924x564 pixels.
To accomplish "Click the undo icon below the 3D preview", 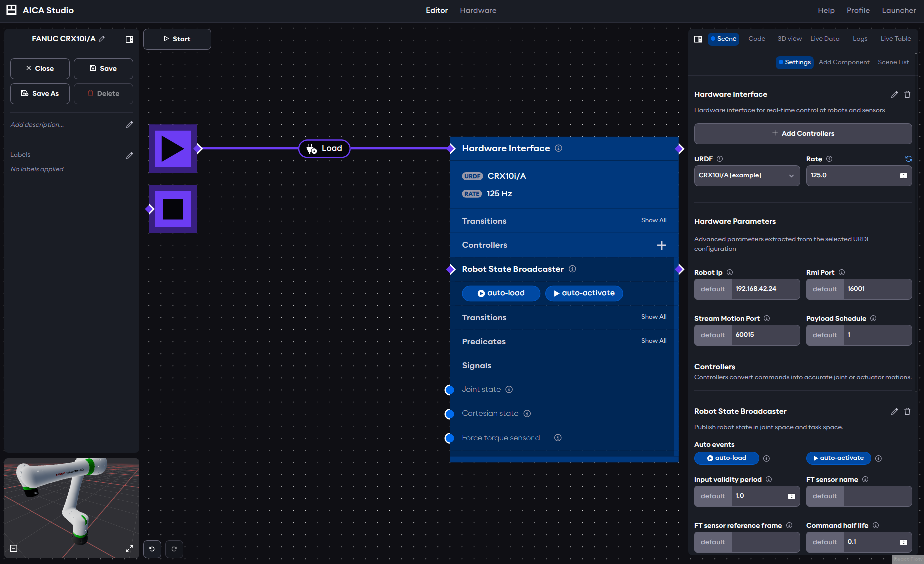I will 152,549.
